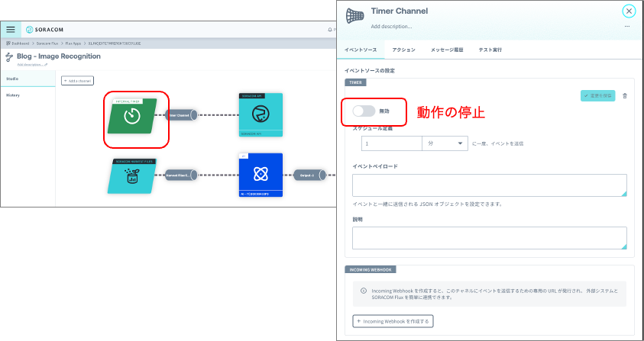The height and width of the screenshot is (341, 644).
Task: Click Add description under Timer Channel
Action: [x=391, y=27]
